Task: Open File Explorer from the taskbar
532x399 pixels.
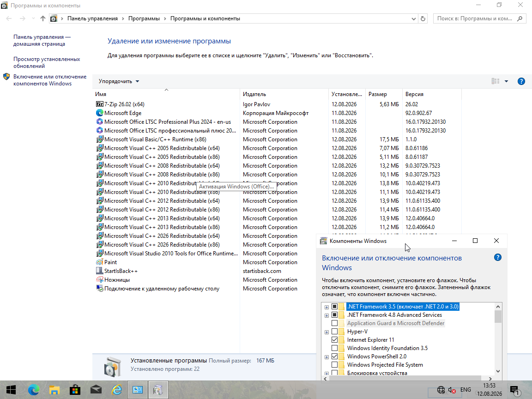Action: 54,390
